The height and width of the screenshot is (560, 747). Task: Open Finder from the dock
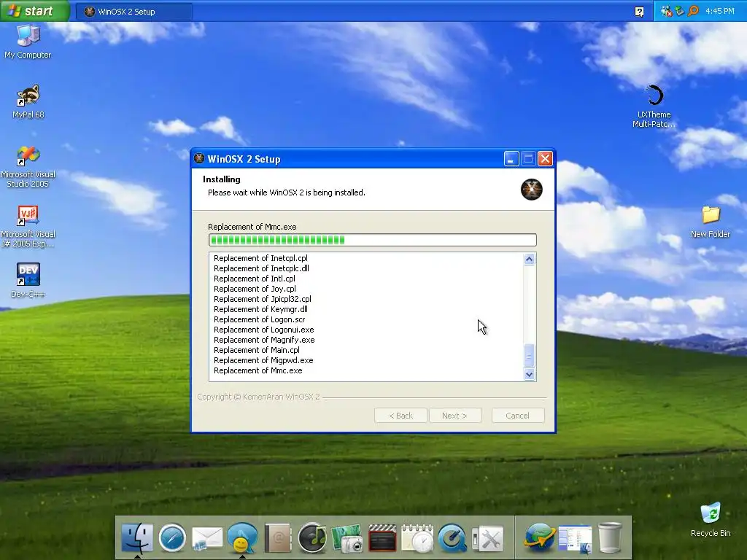coord(137,538)
